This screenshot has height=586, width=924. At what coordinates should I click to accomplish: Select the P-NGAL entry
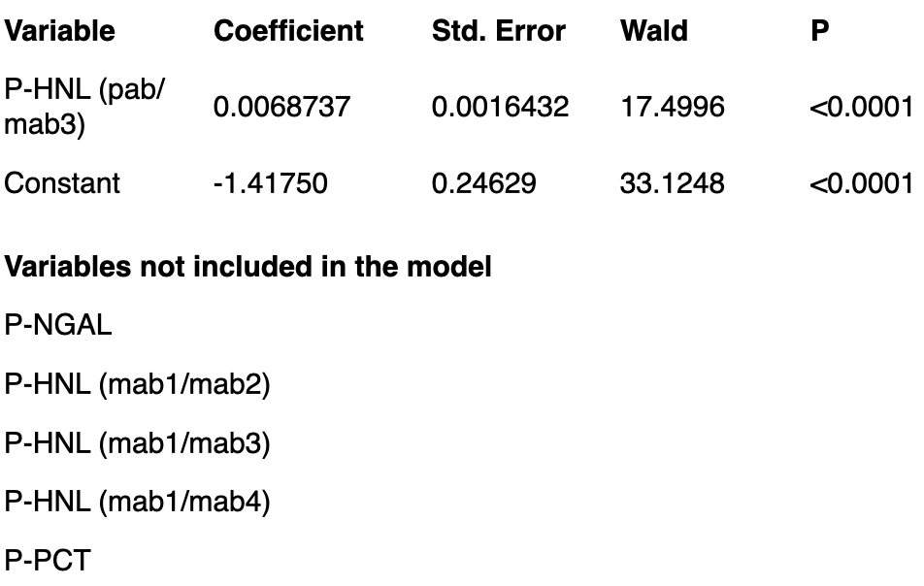pyautogui.click(x=58, y=325)
